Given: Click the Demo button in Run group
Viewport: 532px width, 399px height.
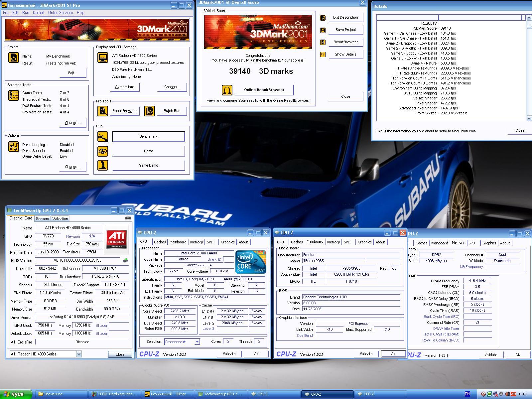Looking at the screenshot, I should coord(148,151).
